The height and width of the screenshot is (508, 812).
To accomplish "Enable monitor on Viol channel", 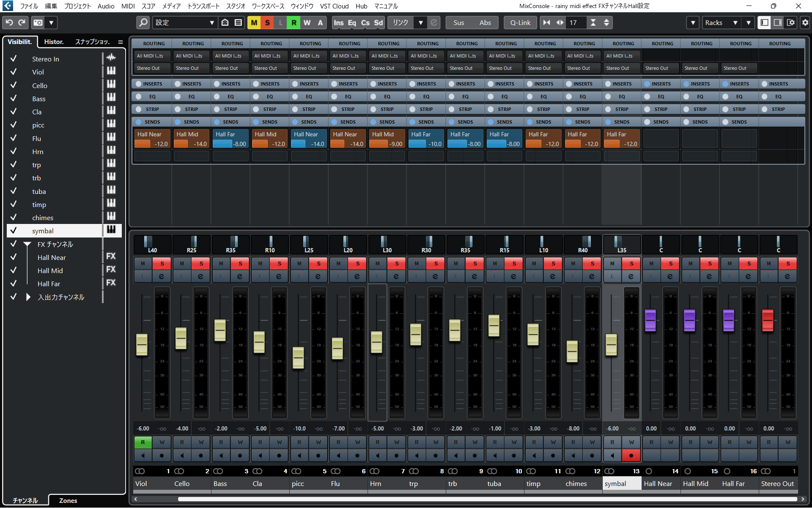I will tap(143, 456).
